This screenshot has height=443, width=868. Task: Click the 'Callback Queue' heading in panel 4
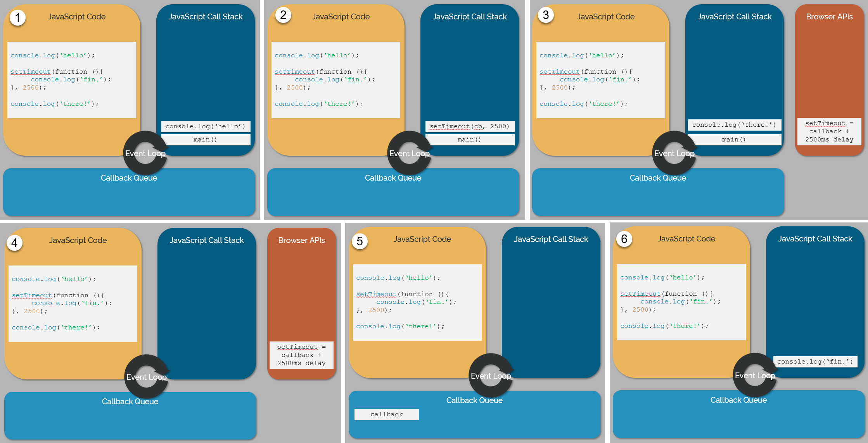point(130,402)
